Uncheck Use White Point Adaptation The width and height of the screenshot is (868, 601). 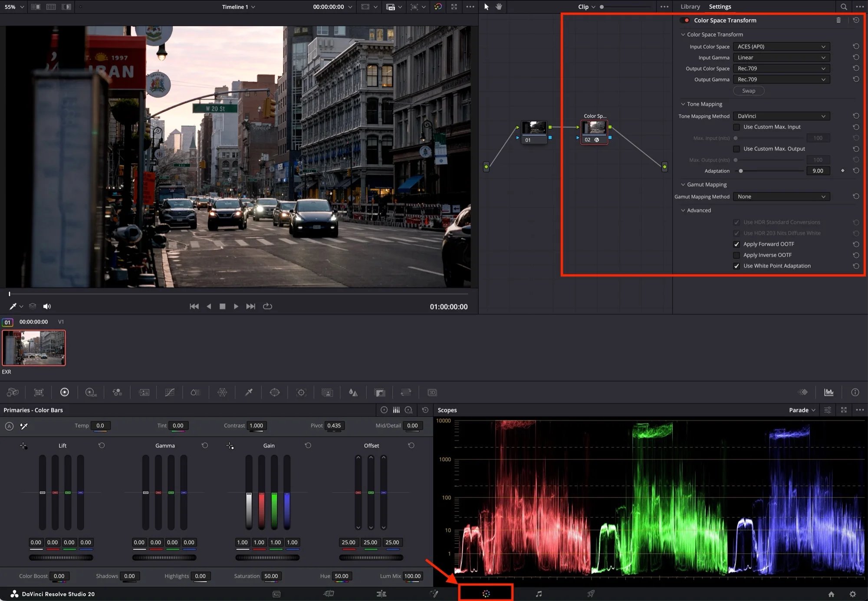pos(736,266)
